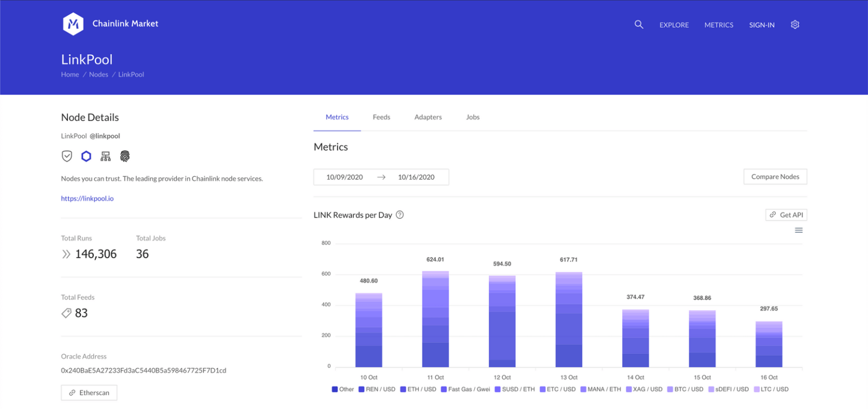Click the node infrastructure icon
This screenshot has width=868, height=409.
pyautogui.click(x=105, y=156)
